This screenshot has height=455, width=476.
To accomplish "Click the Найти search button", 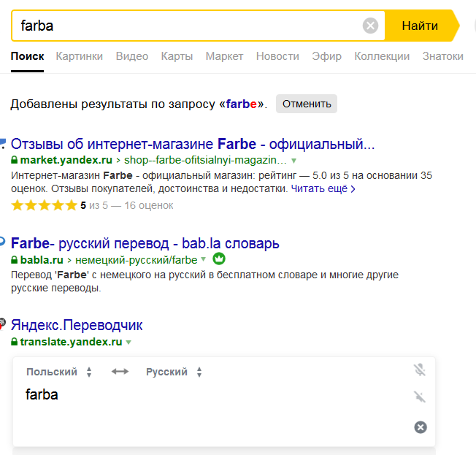I will pyautogui.click(x=422, y=26).
